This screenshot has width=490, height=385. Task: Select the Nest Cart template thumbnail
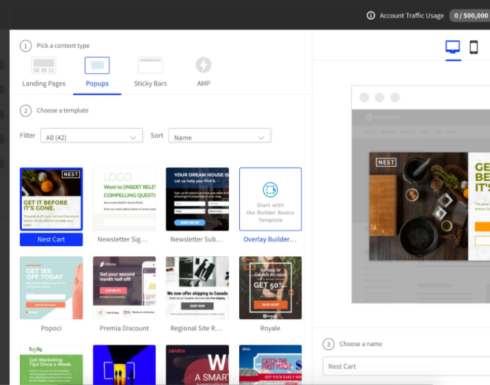click(51, 199)
